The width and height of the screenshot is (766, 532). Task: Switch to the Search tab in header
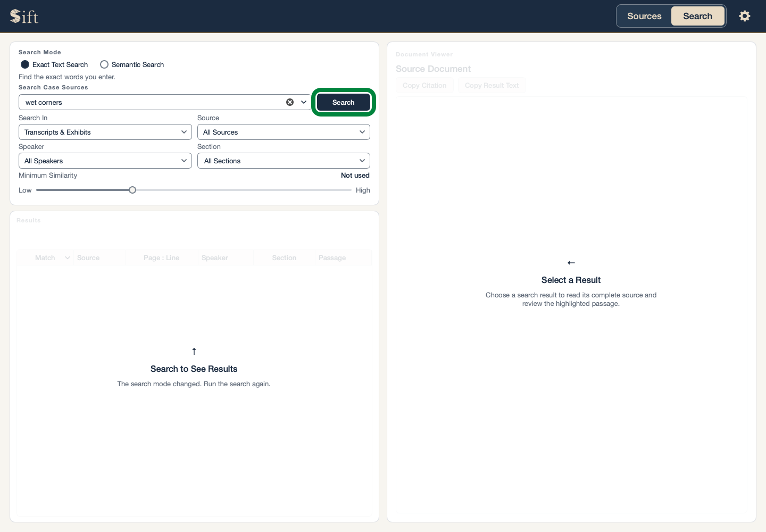click(x=697, y=16)
